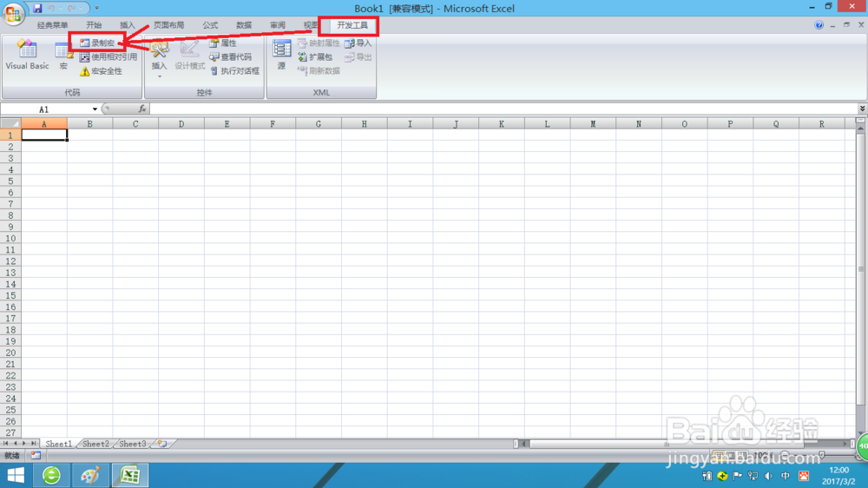Click into the formula bar
This screenshot has width=868, height=488.
tap(503, 109)
